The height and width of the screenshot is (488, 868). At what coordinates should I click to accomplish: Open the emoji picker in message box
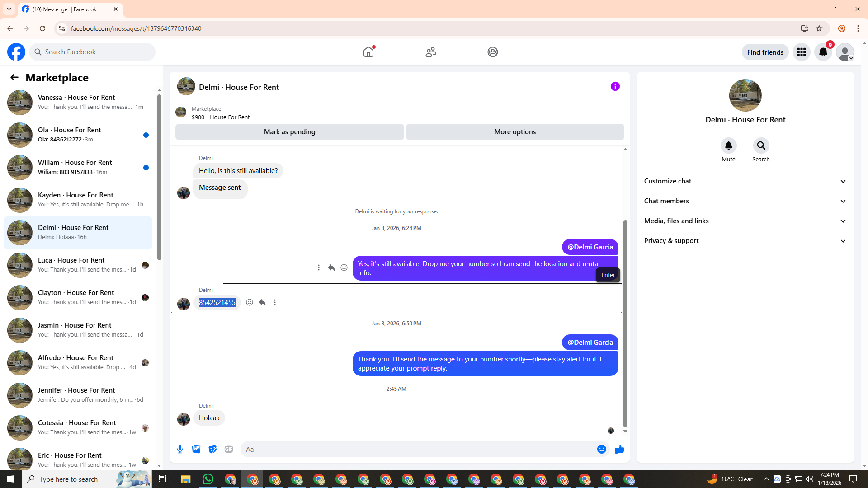pyautogui.click(x=601, y=449)
